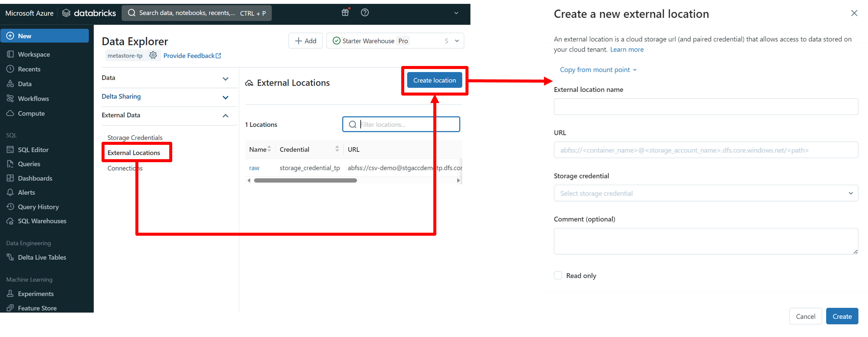Select Connections under External Data
This screenshot has width=868, height=337.
click(125, 168)
